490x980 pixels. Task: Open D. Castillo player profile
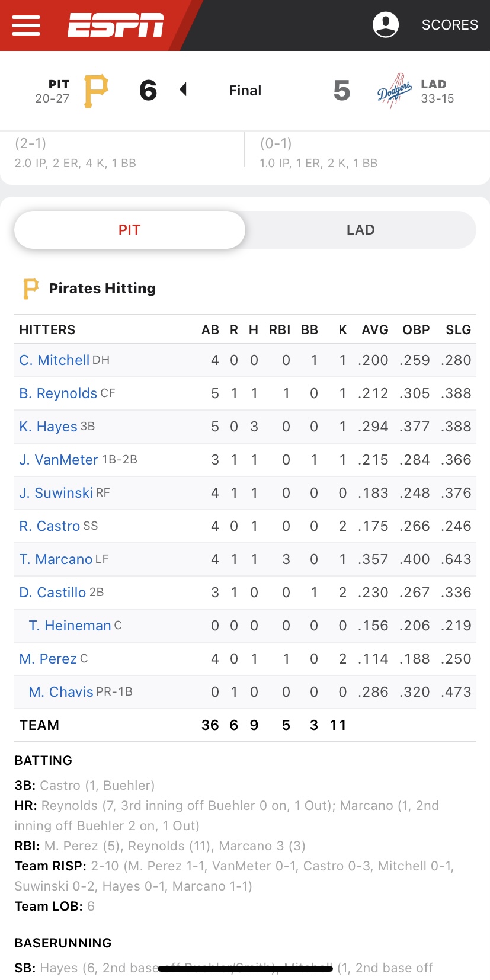53,593
